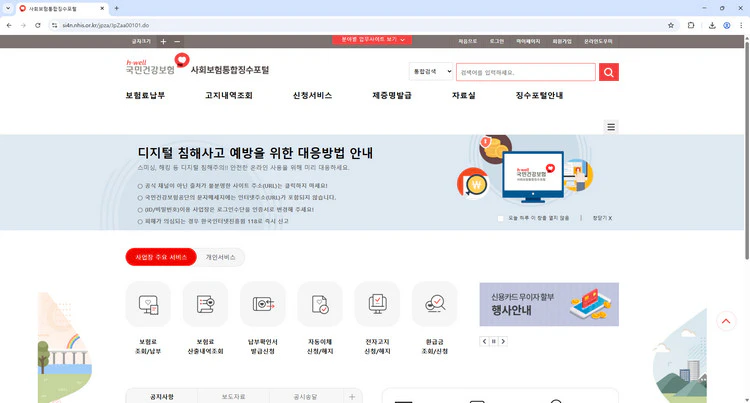Click the 로그인 link in header
This screenshot has width=750, height=403.
tap(497, 41)
